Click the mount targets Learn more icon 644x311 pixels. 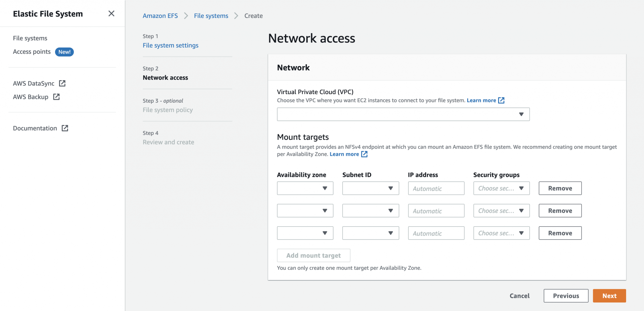364,154
